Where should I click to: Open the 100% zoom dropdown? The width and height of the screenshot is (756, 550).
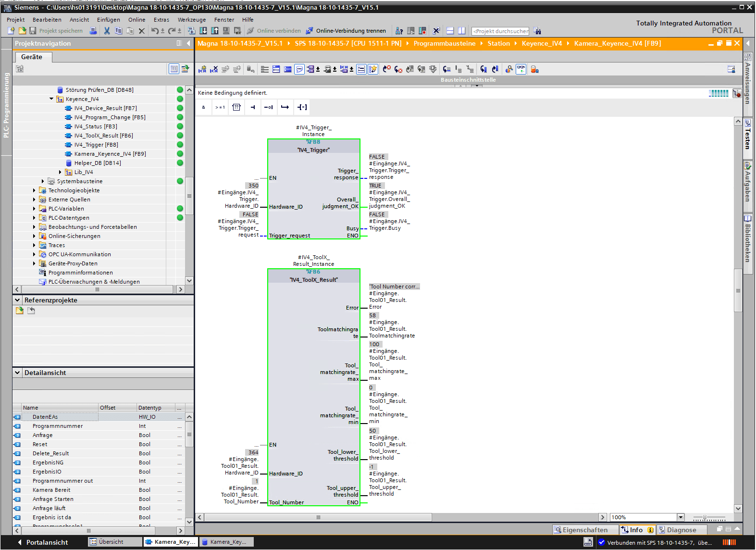(681, 517)
